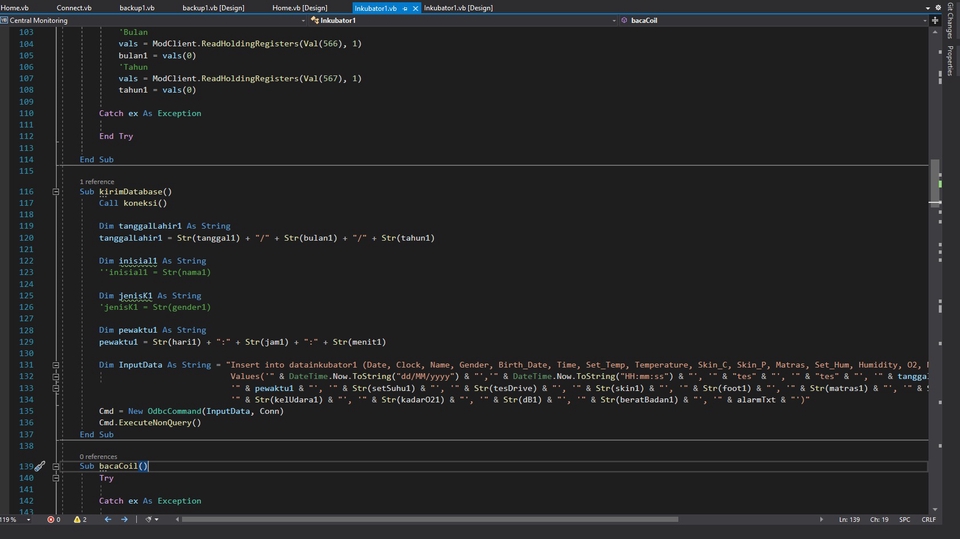Show '0 references' for bacaCoil
Viewport: 960px width, 539px height.
tap(98, 456)
